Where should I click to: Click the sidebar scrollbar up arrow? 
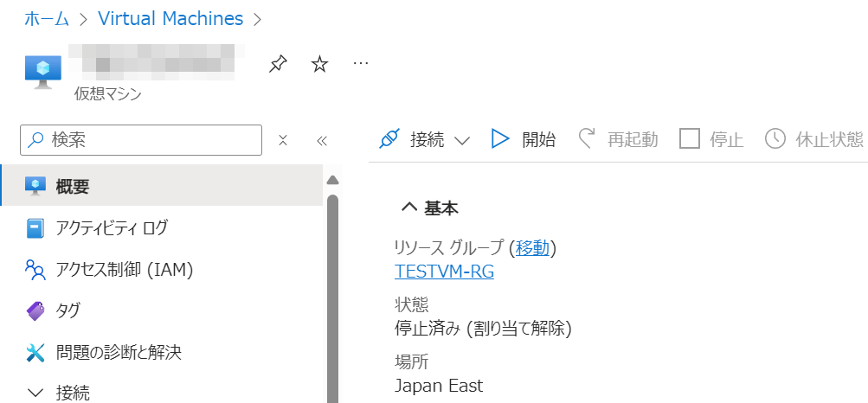pos(332,181)
